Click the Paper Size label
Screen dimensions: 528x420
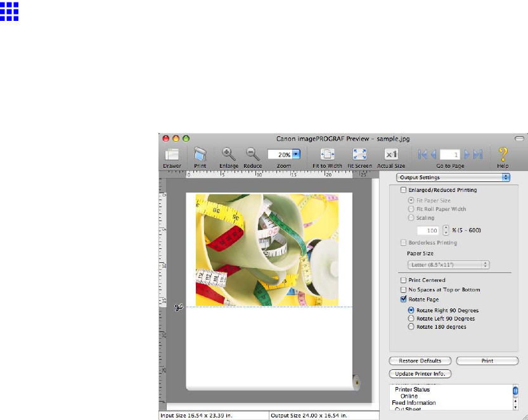420,253
